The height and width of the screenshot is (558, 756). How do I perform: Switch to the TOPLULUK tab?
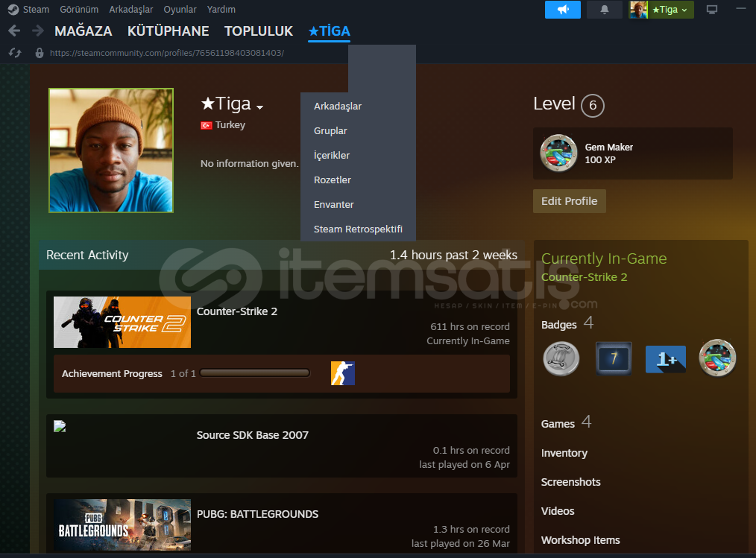point(259,31)
